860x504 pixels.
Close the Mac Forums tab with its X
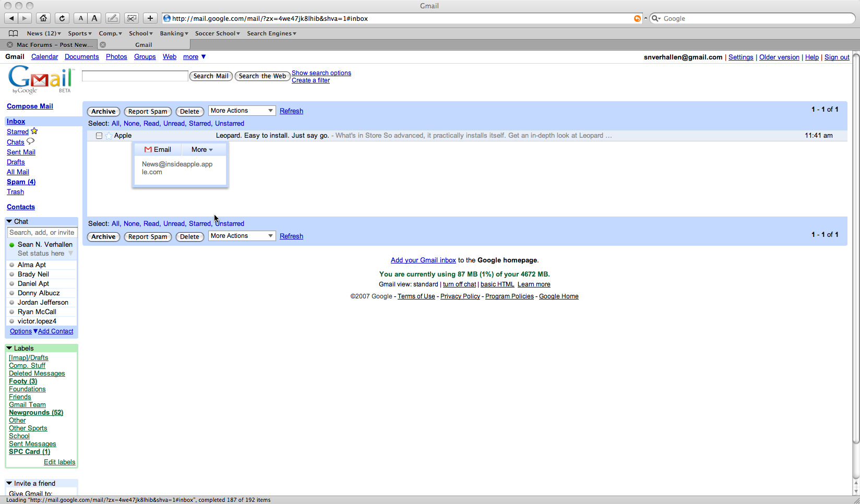click(10, 45)
